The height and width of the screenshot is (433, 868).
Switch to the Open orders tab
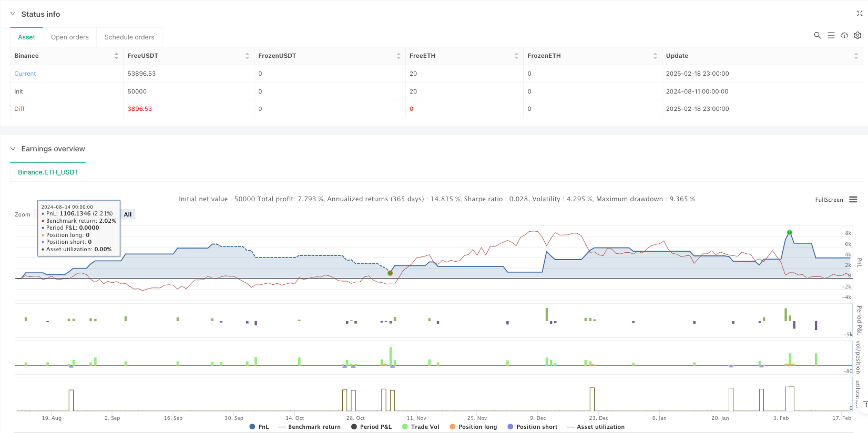[69, 37]
